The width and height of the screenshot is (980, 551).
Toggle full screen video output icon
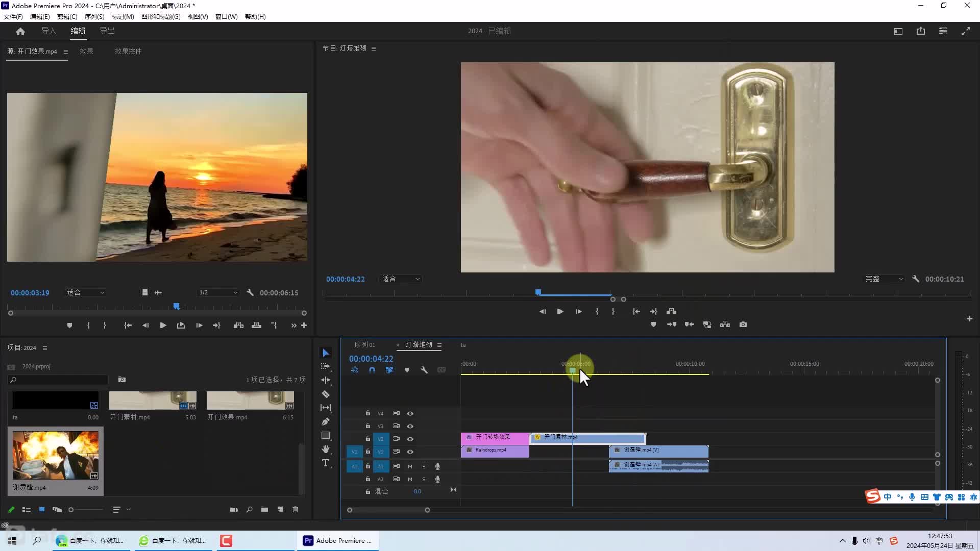coord(966,31)
